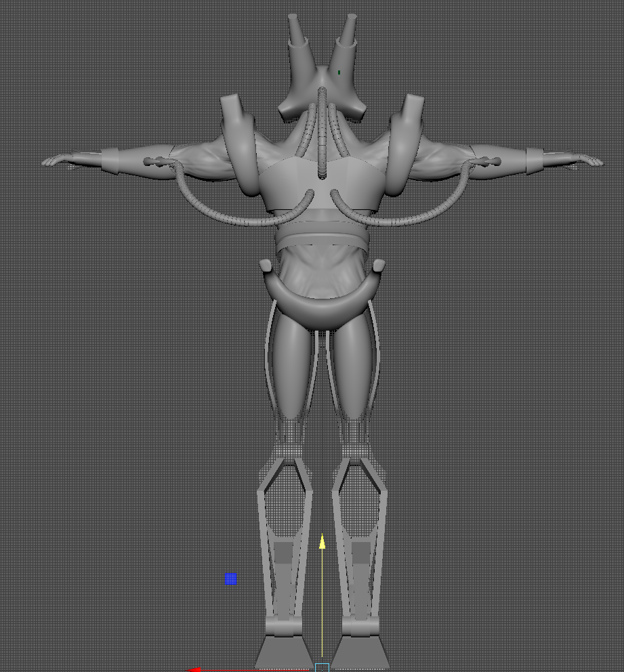
Task: Click the cyan center manipulator box
Action: click(323, 668)
